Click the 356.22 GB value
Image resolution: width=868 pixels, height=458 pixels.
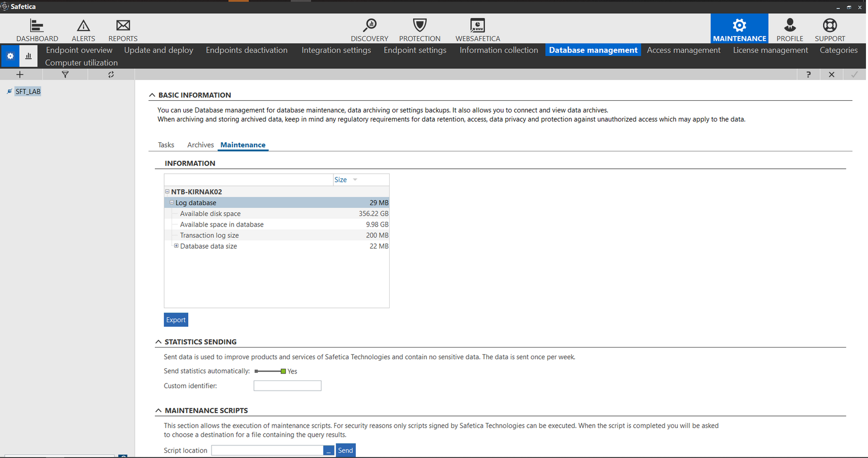click(x=374, y=214)
